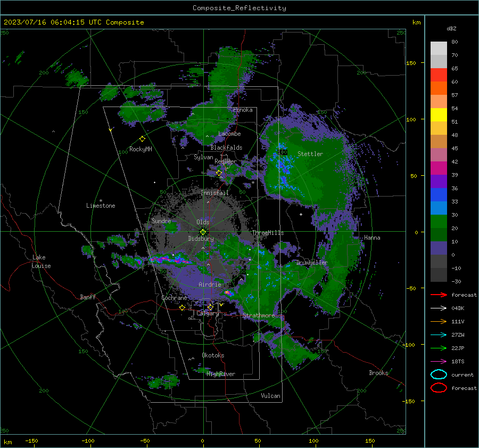The image size is (479, 448).
Task: Click the Stettler city label
Action: coord(310,154)
